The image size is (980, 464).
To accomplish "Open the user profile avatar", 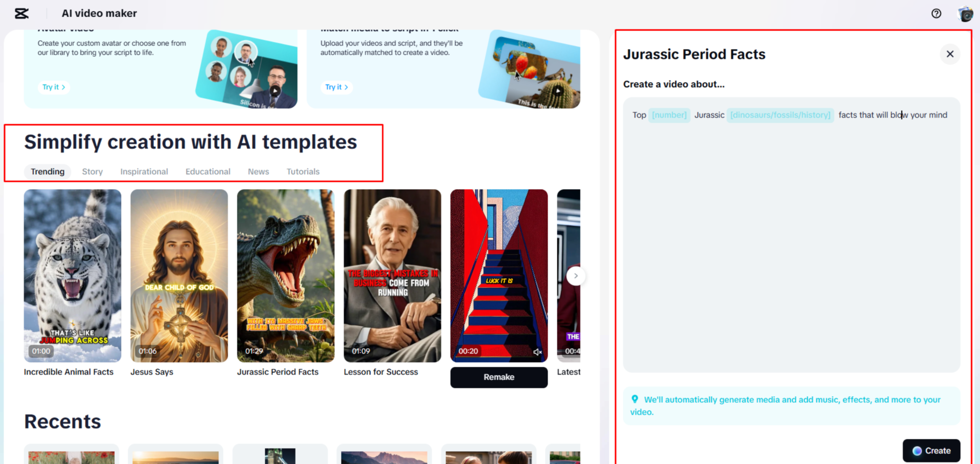I will pyautogui.click(x=965, y=14).
